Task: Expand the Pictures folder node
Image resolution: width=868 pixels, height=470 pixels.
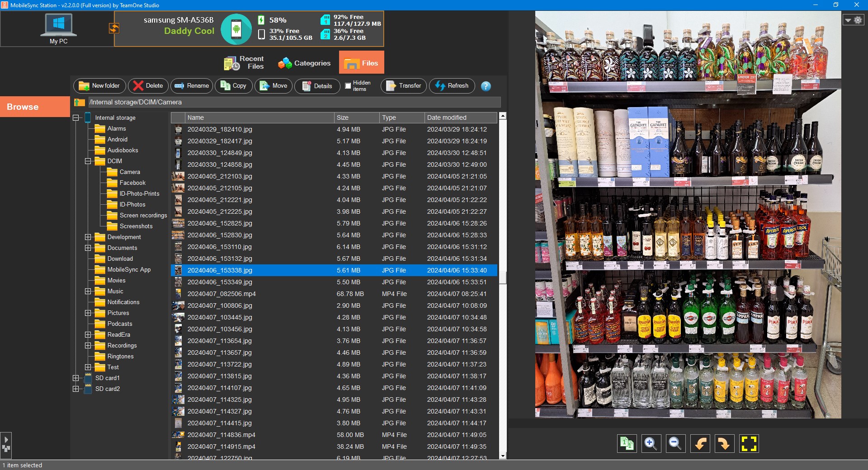Action: [88, 313]
